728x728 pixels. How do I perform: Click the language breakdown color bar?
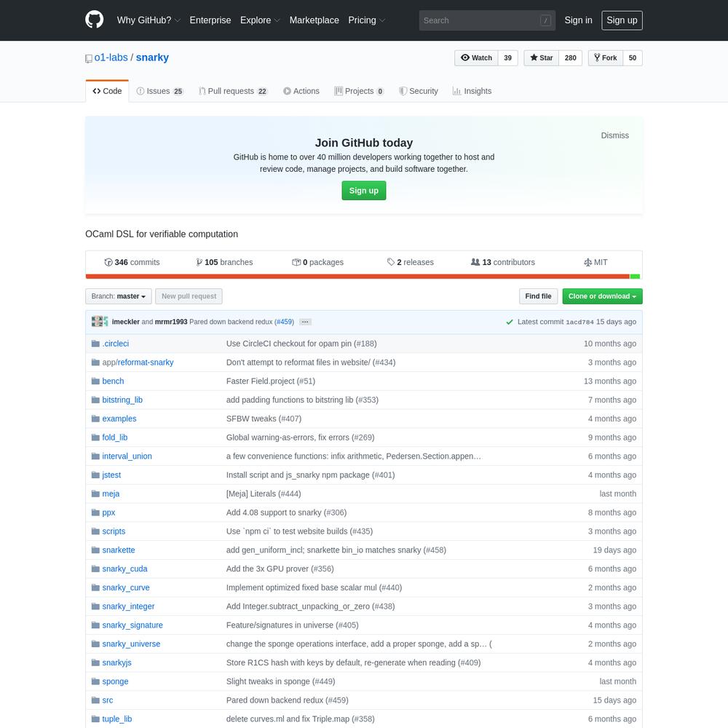(363, 277)
